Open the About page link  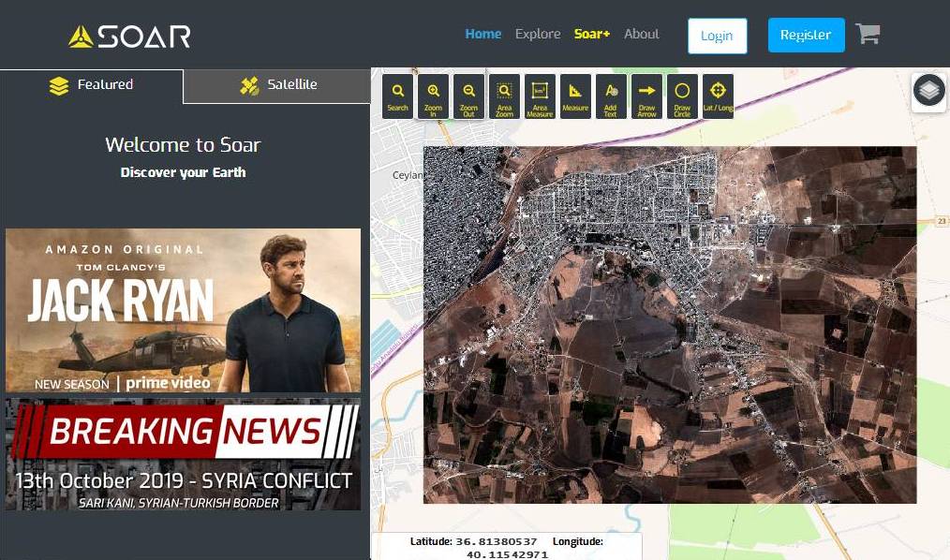click(x=642, y=34)
